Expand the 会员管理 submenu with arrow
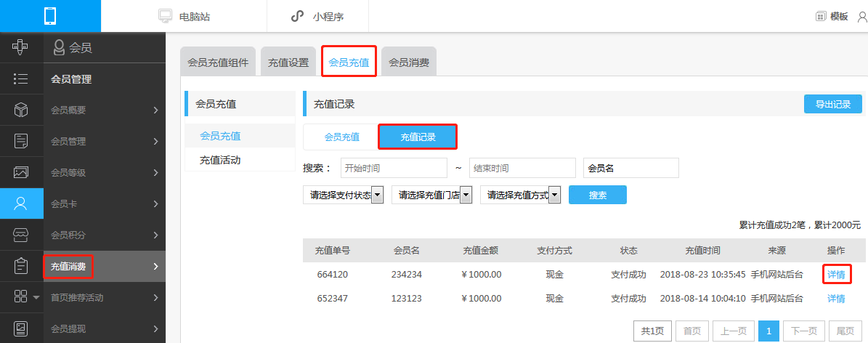This screenshot has width=868, height=343. (105, 141)
